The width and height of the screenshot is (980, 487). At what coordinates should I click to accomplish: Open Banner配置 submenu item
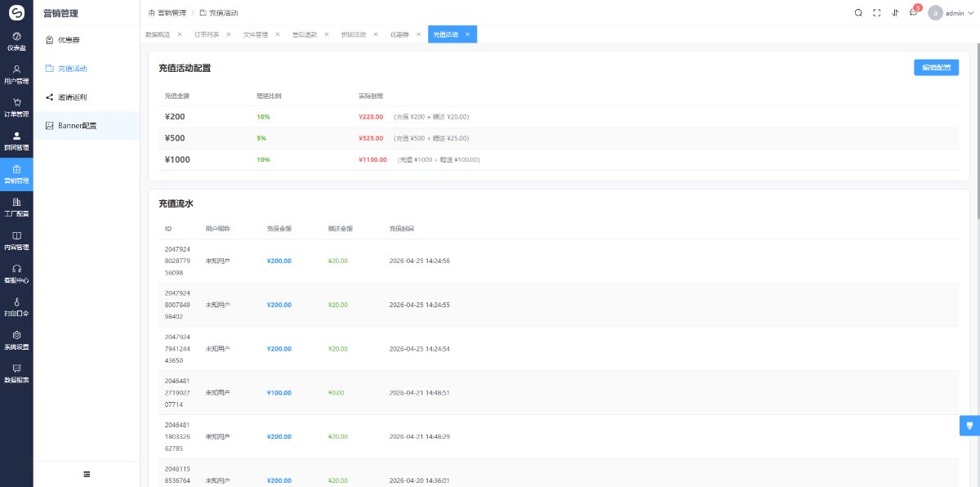[x=87, y=126]
